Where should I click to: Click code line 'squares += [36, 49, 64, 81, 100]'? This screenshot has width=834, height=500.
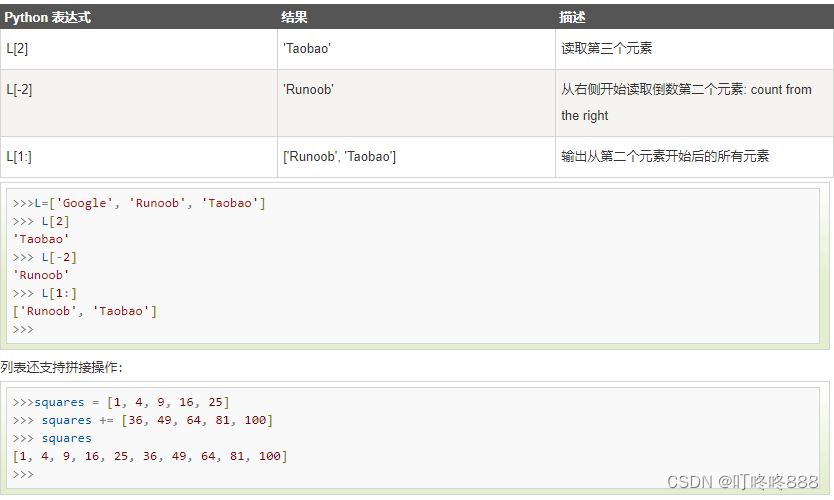pos(143,420)
